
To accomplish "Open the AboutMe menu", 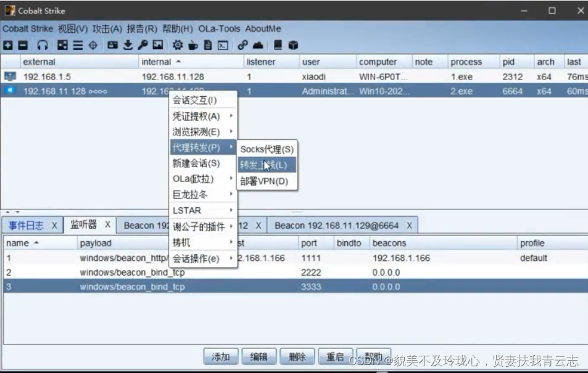I will [x=263, y=29].
